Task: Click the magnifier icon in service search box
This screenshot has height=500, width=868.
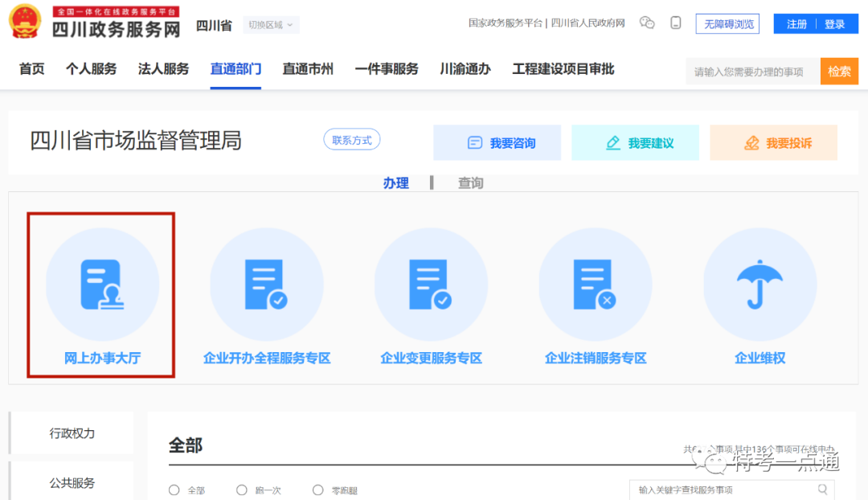Action: point(823,490)
